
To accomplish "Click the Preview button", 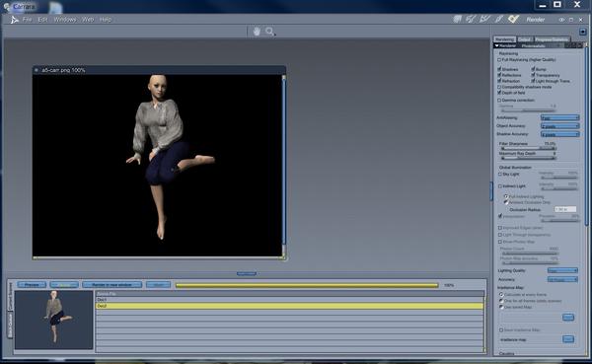I will 32,285.
